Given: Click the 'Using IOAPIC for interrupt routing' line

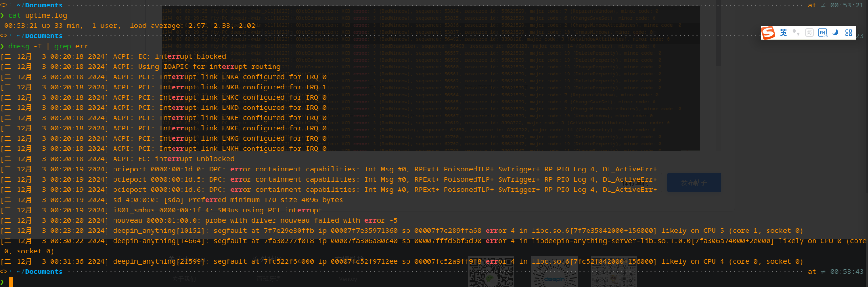Looking at the screenshot, I should pos(141,67).
